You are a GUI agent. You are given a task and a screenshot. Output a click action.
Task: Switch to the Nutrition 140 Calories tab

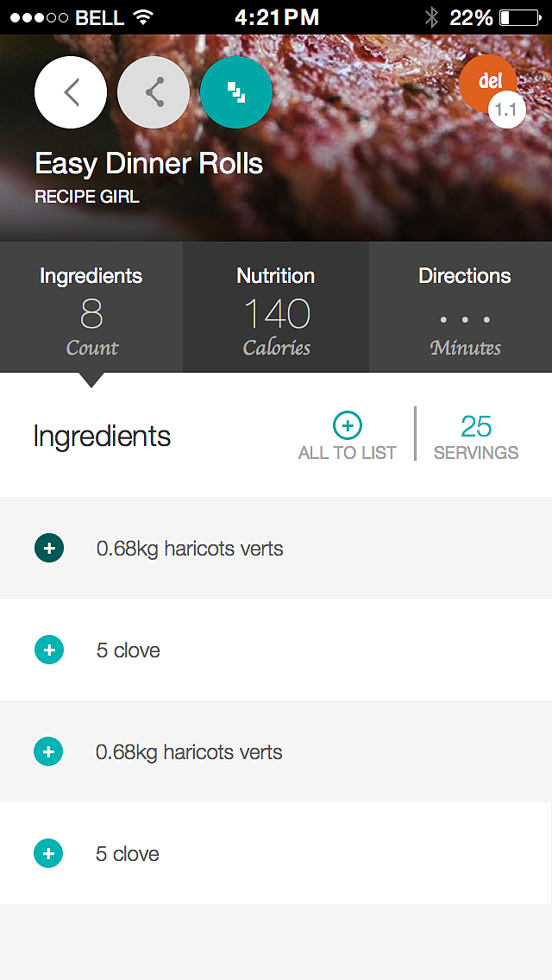(x=276, y=307)
